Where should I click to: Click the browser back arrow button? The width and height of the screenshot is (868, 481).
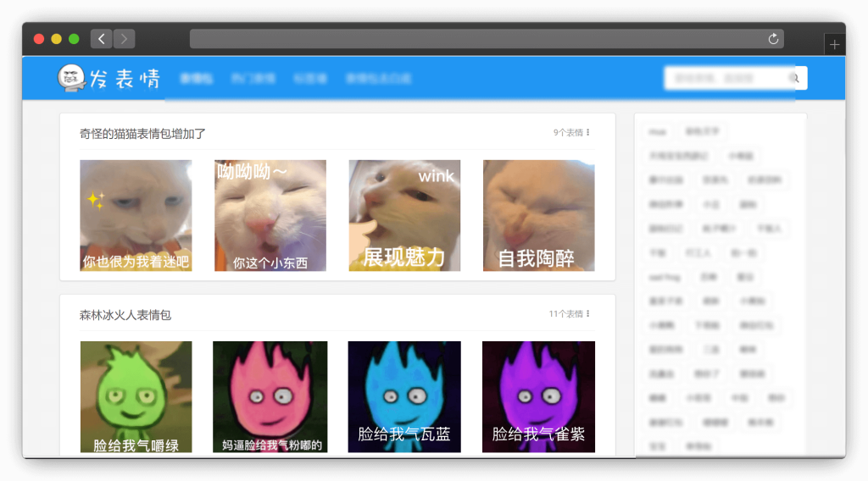pyautogui.click(x=102, y=39)
